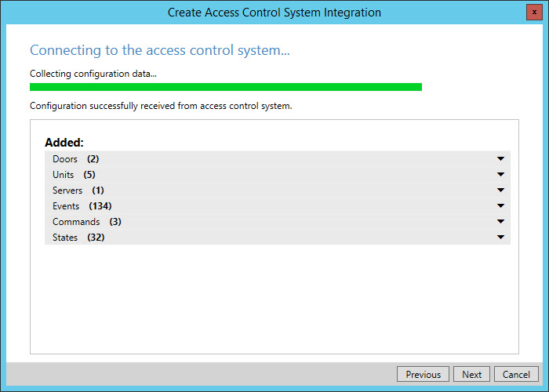The width and height of the screenshot is (549, 392).
Task: Click the green configuration progress bar
Action: point(226,87)
